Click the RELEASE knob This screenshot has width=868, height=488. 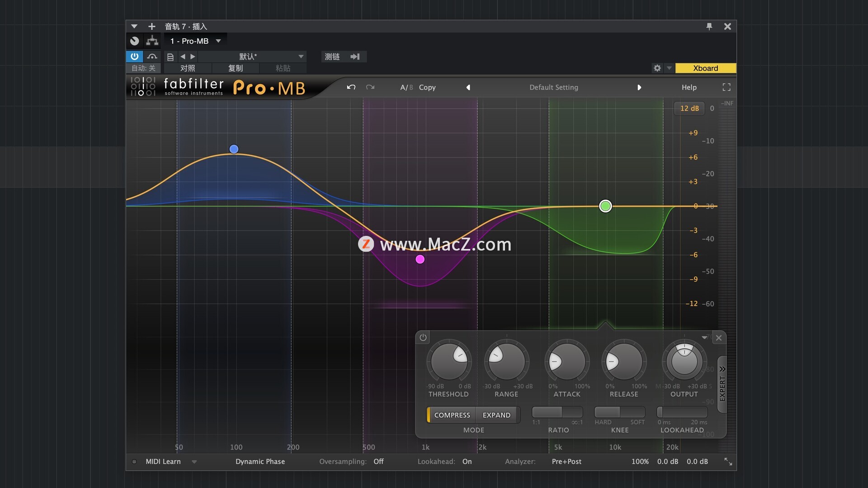tap(624, 361)
